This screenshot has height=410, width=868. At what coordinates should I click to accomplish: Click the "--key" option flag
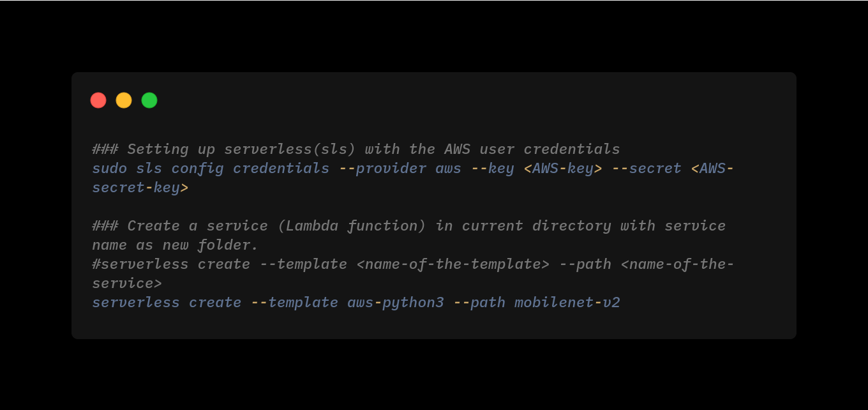click(x=492, y=169)
